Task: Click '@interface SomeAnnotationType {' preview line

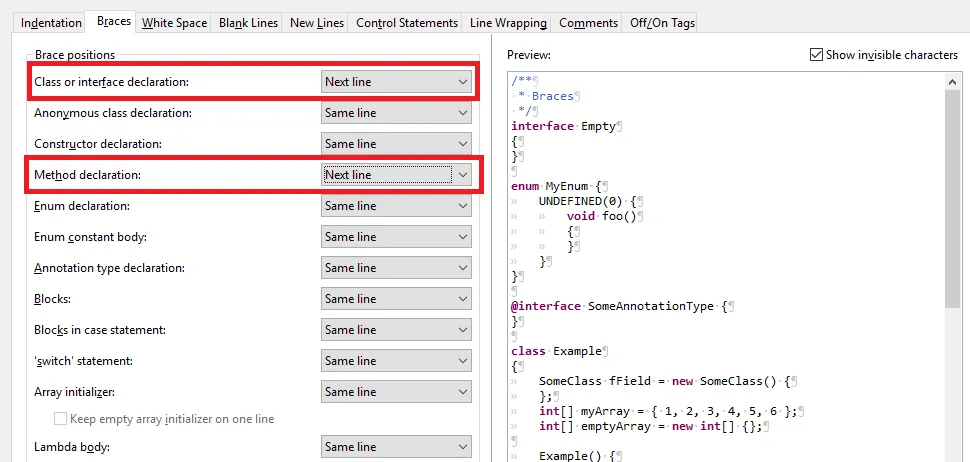Action: [x=622, y=306]
